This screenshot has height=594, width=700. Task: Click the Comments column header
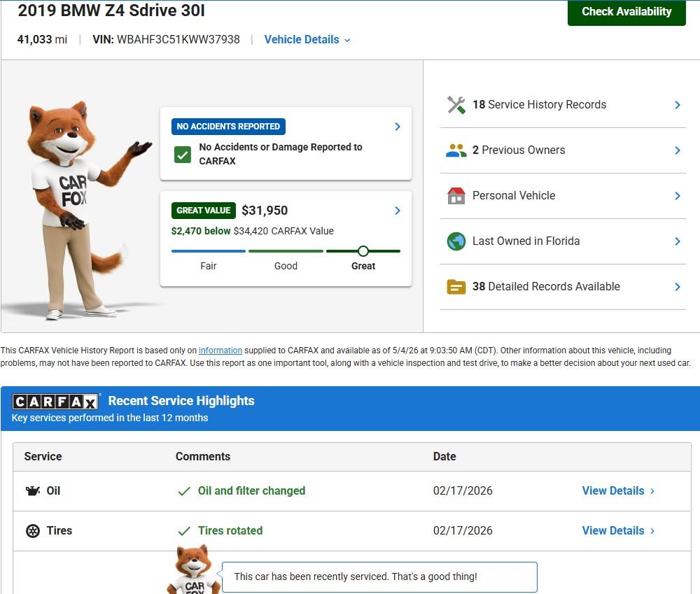tap(203, 457)
